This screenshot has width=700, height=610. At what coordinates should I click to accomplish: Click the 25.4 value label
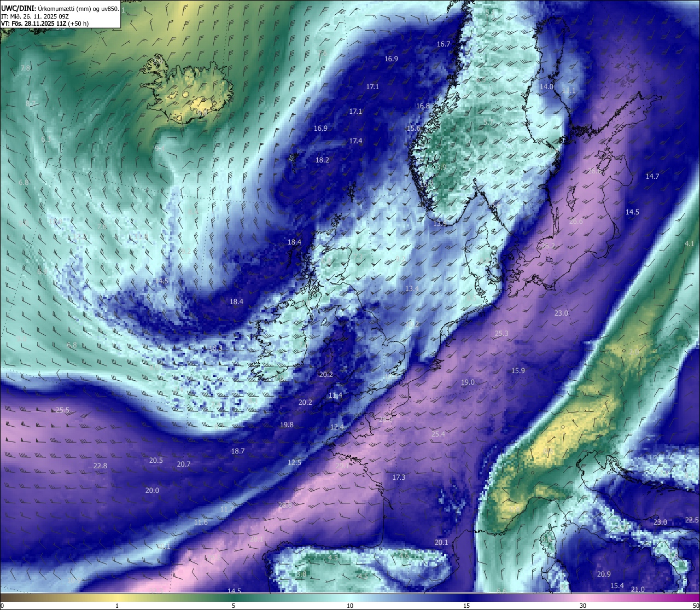click(x=438, y=434)
